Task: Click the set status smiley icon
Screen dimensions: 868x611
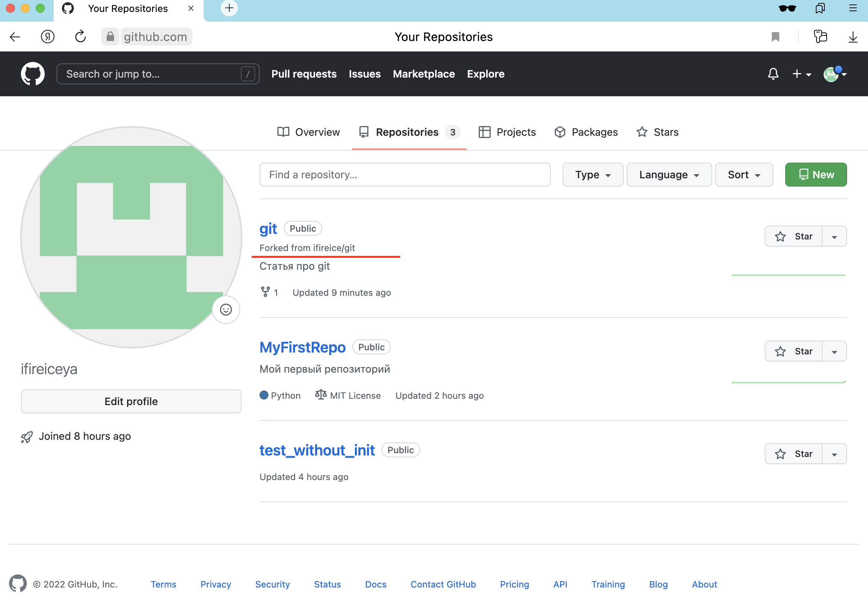Action: 226,310
